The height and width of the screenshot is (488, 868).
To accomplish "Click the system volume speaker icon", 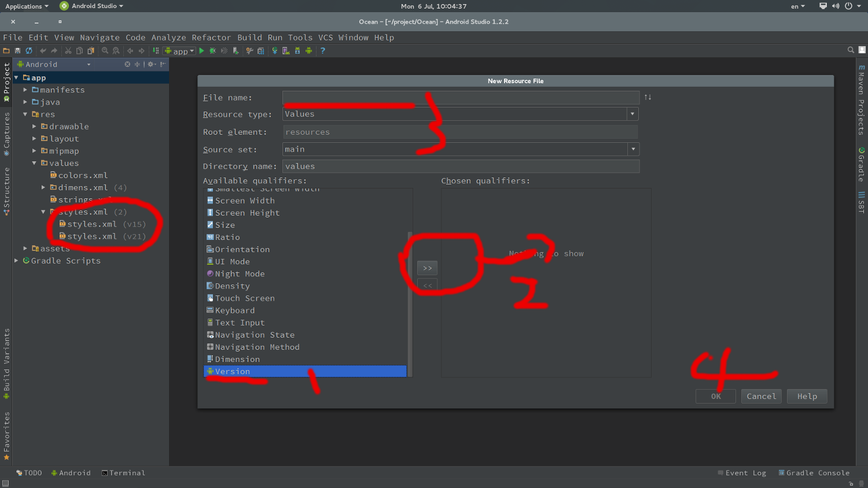I will click(836, 6).
